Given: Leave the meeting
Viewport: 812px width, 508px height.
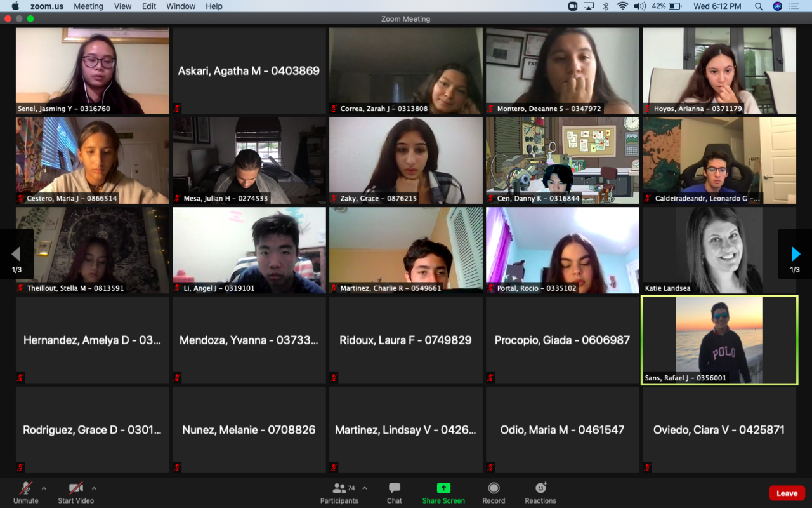Looking at the screenshot, I should click(x=787, y=493).
